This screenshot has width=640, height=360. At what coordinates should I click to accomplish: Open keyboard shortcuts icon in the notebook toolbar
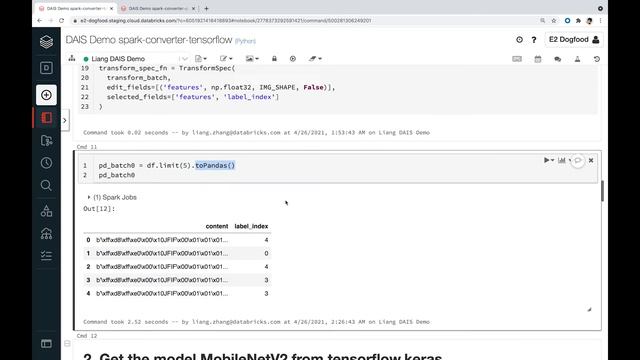[x=517, y=59]
